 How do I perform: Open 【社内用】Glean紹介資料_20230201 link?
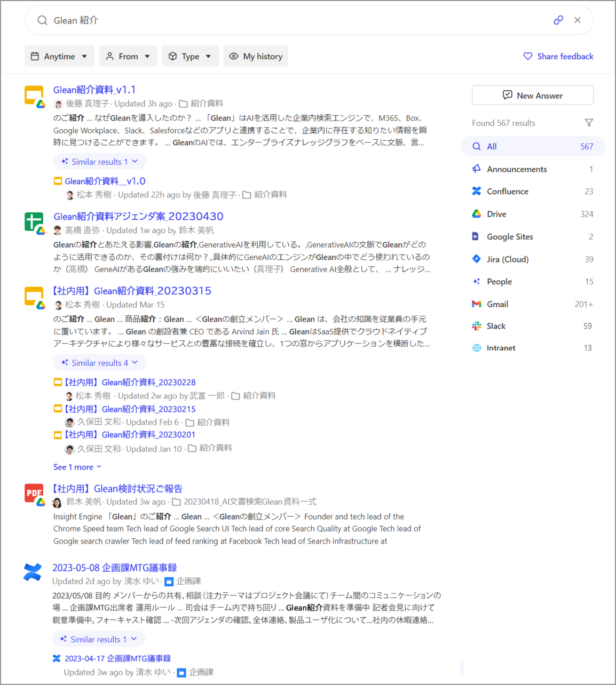pos(130,435)
